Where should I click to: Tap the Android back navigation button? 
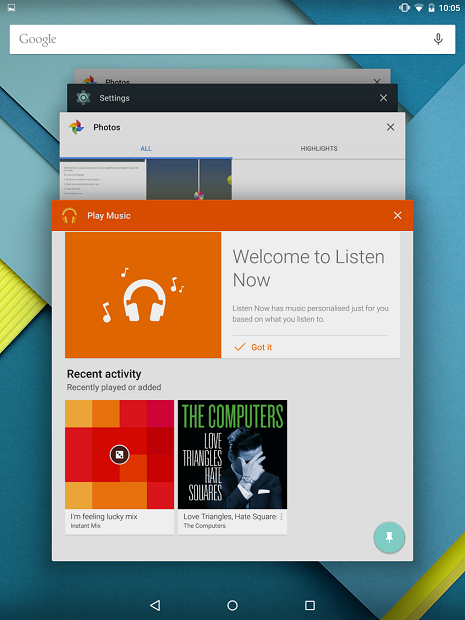(x=155, y=605)
